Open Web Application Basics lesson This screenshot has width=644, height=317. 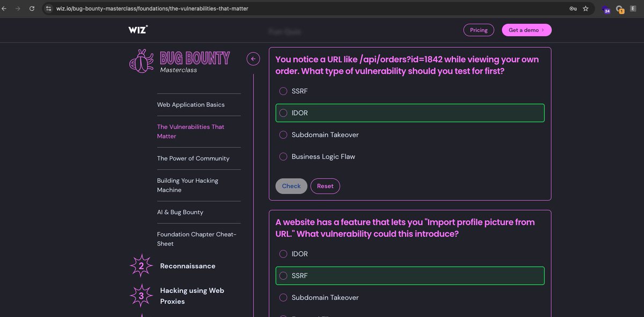click(x=191, y=105)
